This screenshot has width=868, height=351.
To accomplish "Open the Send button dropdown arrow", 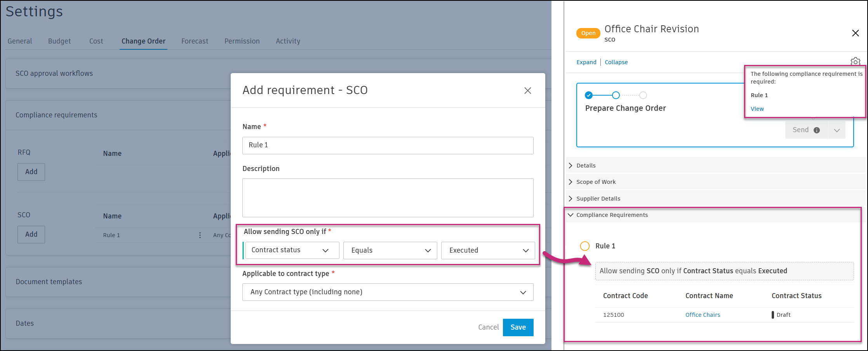I will click(837, 130).
